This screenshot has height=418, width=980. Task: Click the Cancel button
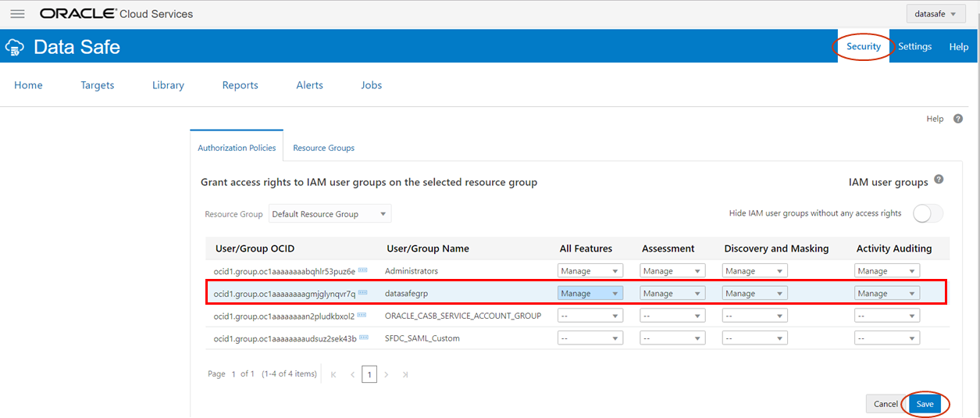pyautogui.click(x=886, y=404)
